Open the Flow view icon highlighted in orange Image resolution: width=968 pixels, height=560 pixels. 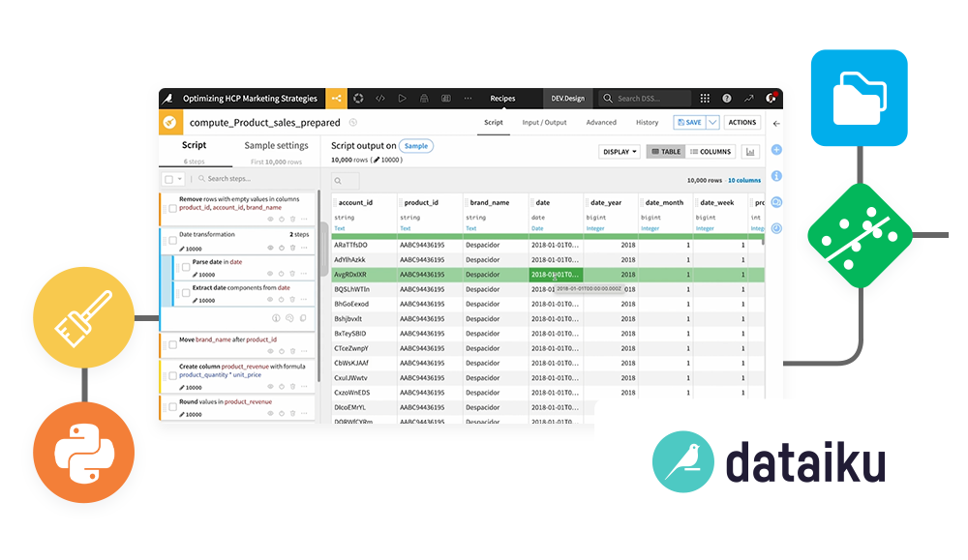337,98
